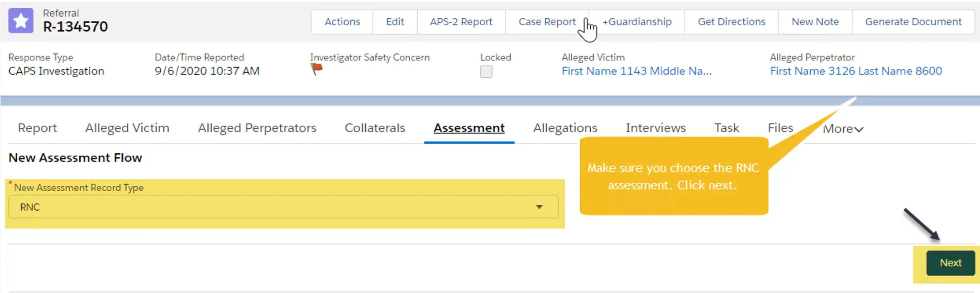The image size is (980, 293).
Task: Click Generate Document button
Action: (x=913, y=22)
